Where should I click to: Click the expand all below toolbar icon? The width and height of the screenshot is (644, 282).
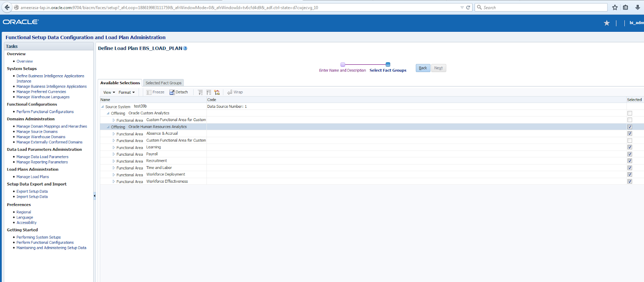coord(200,92)
